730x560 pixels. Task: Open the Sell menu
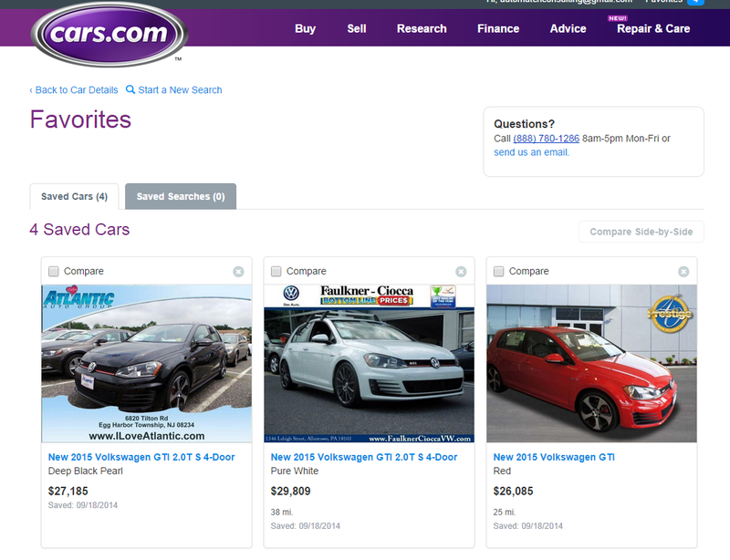[357, 29]
